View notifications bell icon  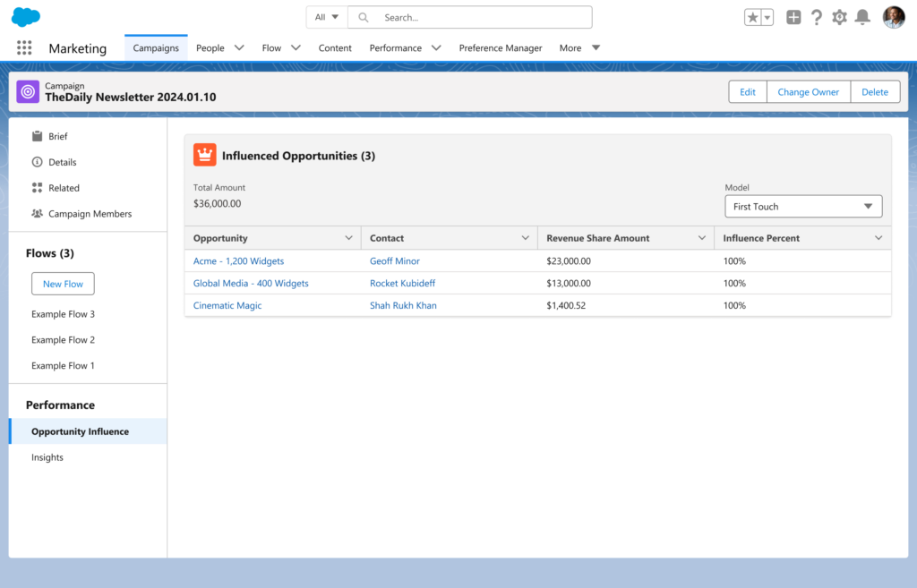pos(862,17)
